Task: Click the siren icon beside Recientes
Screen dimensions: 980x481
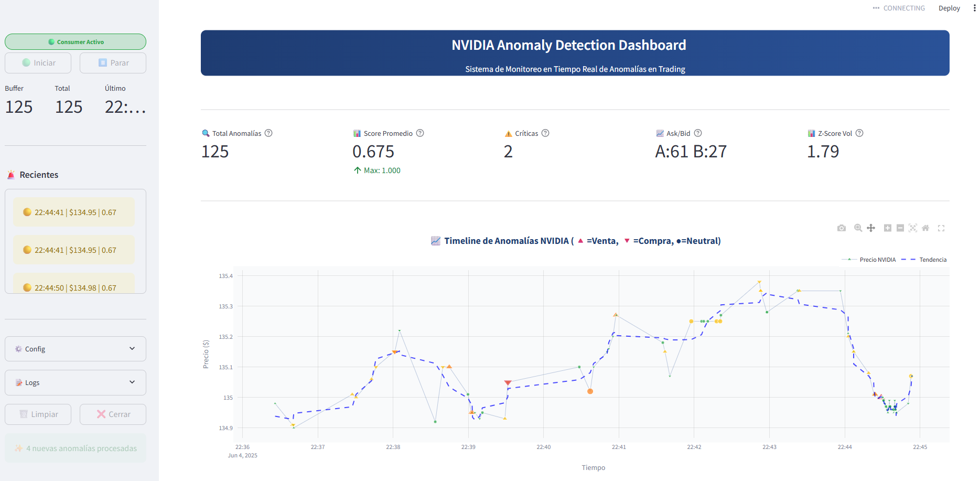Action: pyautogui.click(x=11, y=175)
